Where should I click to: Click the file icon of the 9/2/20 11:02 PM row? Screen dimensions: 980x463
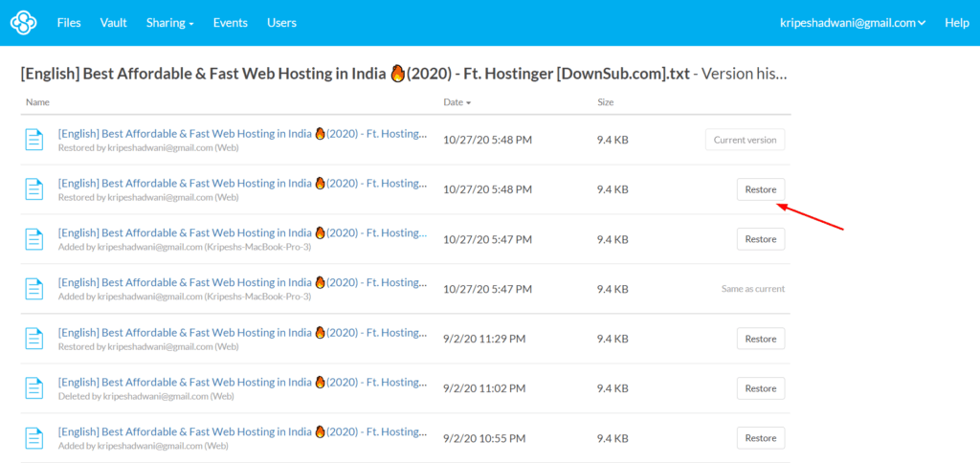click(34, 388)
